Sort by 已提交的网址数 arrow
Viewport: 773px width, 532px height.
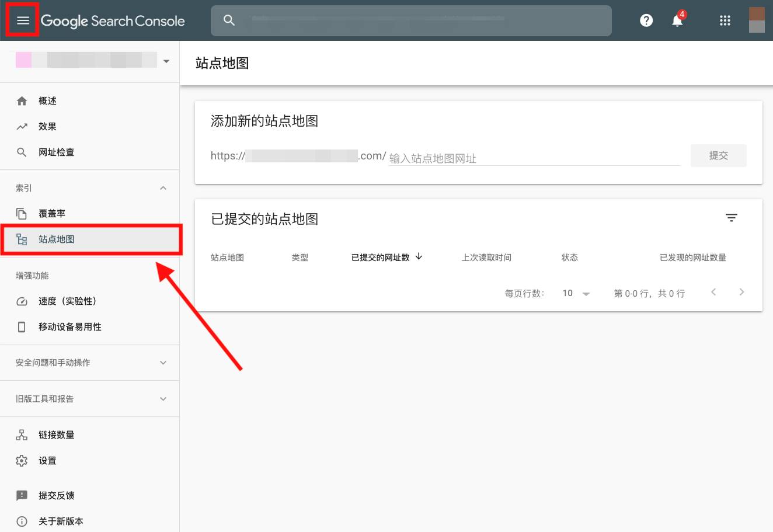point(419,257)
